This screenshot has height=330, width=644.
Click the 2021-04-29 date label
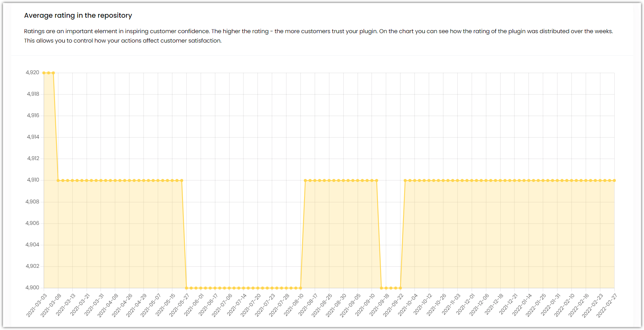click(x=137, y=306)
